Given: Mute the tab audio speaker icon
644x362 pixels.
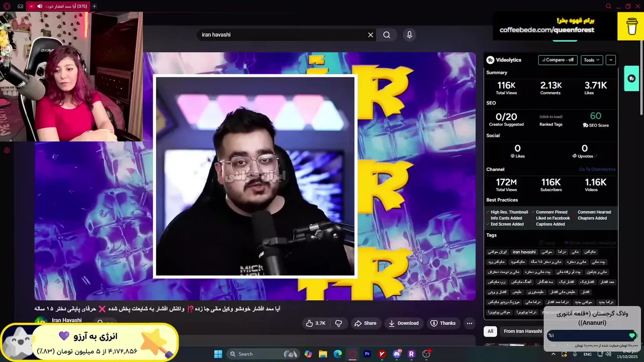Looking at the screenshot, I should point(40,6).
